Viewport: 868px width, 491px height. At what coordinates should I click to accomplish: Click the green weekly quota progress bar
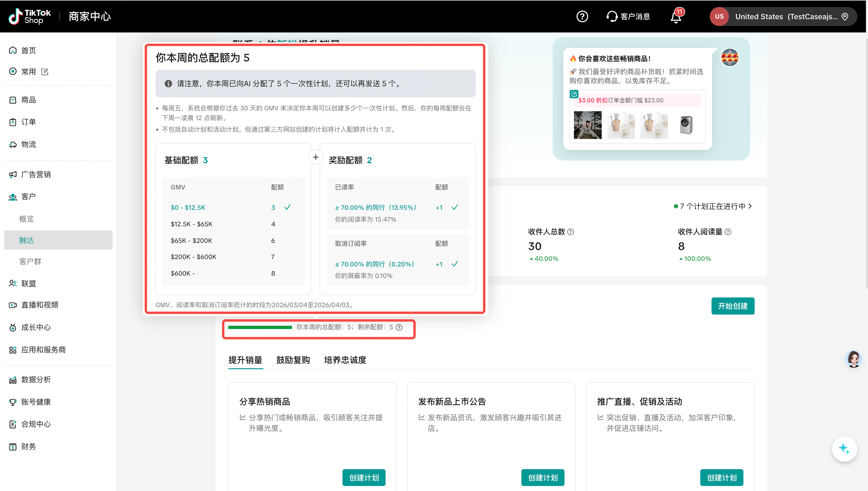pyautogui.click(x=260, y=327)
